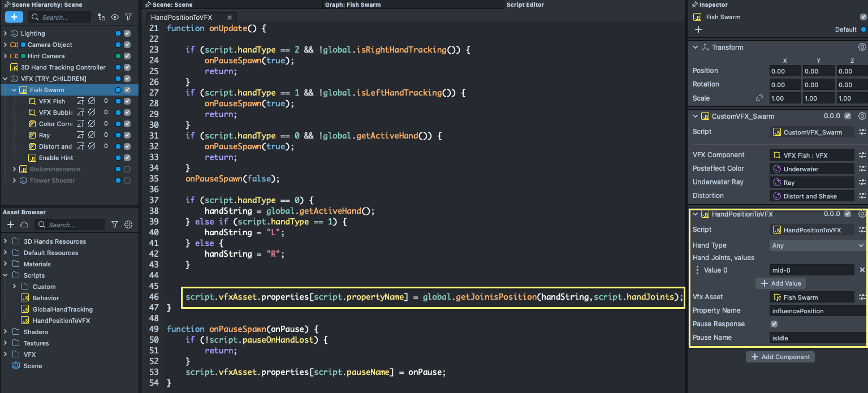
Task: Open Transform component gear settings
Action: pyautogui.click(x=862, y=47)
